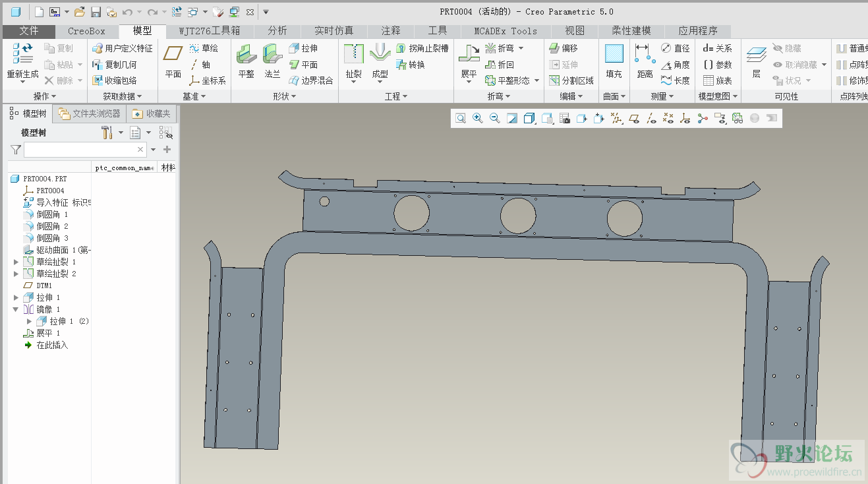Select DTM1 datum in model tree

[x=38, y=286]
